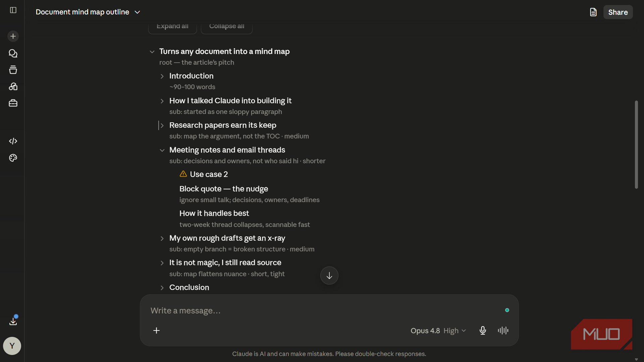Viewport: 644px width, 362px height.
Task: Open the briefcase icon in sidebar
Action: tap(13, 103)
